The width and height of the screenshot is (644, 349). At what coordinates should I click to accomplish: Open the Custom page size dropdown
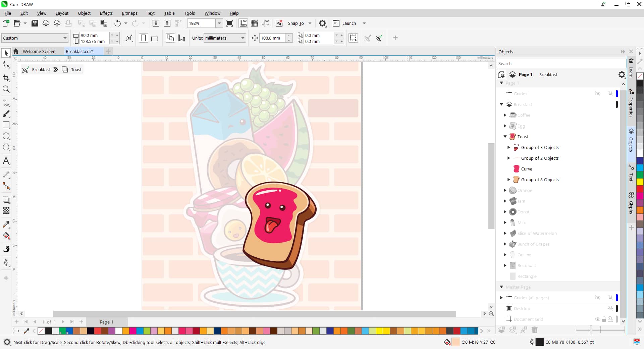65,38
